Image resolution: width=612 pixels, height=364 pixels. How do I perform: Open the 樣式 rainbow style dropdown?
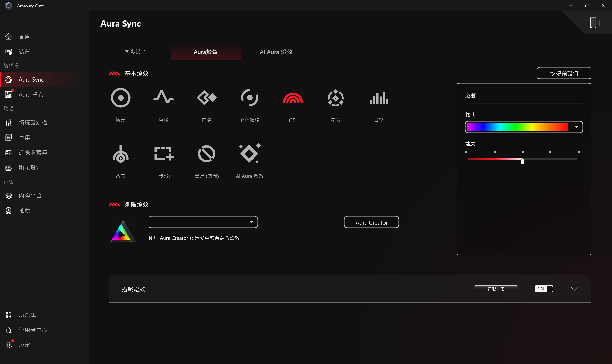pyautogui.click(x=524, y=127)
